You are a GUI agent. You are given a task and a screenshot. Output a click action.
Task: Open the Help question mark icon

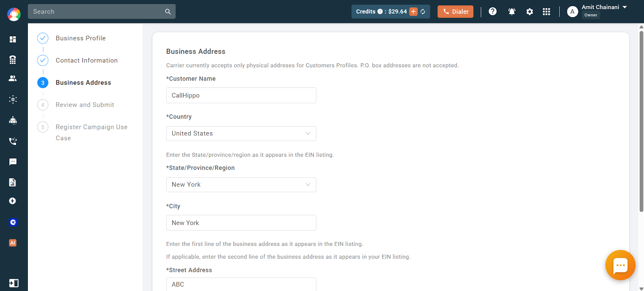click(493, 11)
